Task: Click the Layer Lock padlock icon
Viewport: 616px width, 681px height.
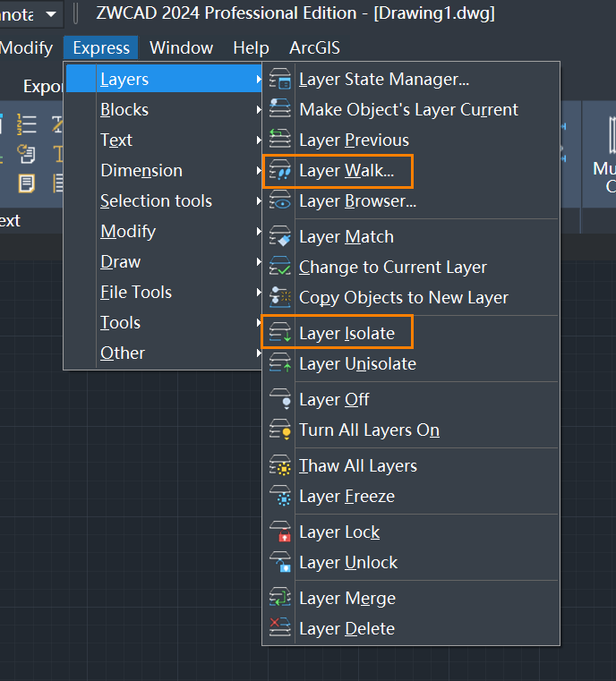Action: (279, 532)
